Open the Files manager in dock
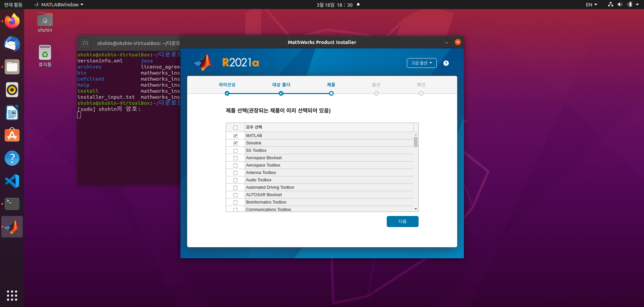Viewport: 644px width, 307px height. (x=12, y=67)
